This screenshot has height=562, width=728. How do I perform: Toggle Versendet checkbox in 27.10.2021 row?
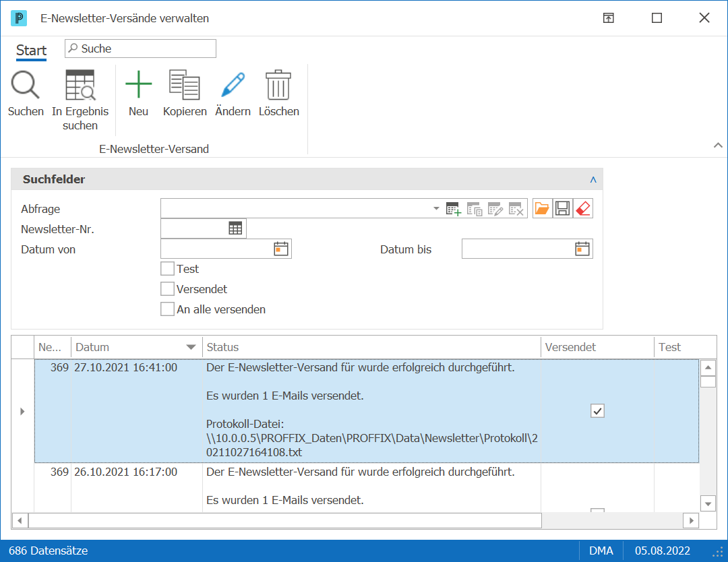click(597, 410)
